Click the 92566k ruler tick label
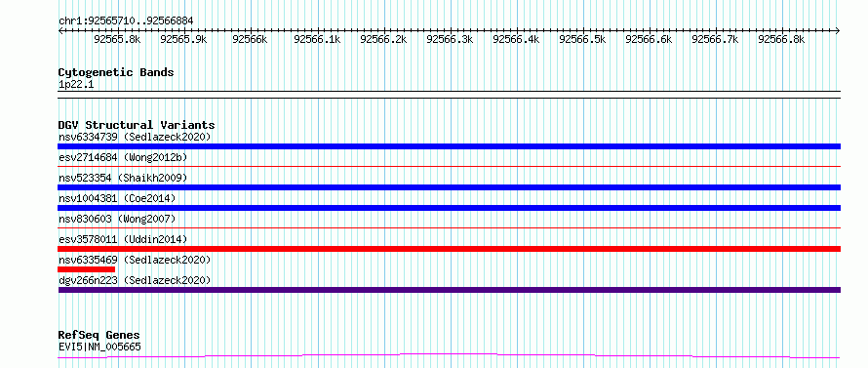 [x=250, y=39]
